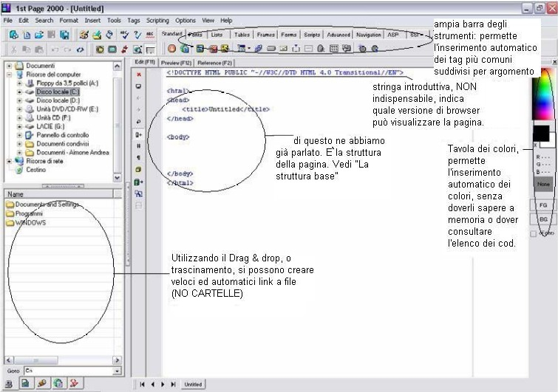Click the Save All disks icon

coord(64,35)
